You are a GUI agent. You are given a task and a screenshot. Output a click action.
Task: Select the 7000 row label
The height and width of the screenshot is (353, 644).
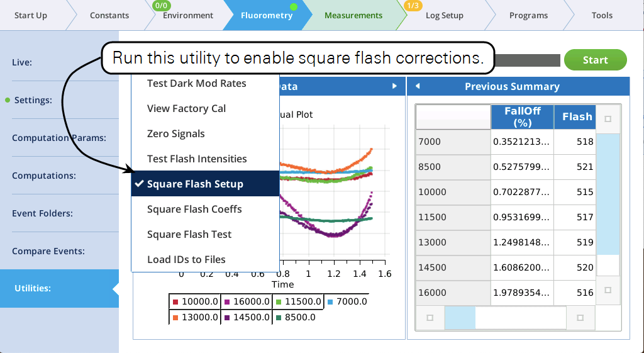tap(453, 142)
